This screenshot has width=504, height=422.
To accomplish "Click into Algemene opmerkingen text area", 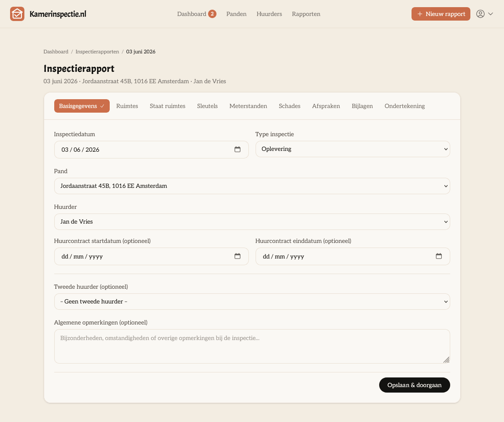I will (x=252, y=346).
